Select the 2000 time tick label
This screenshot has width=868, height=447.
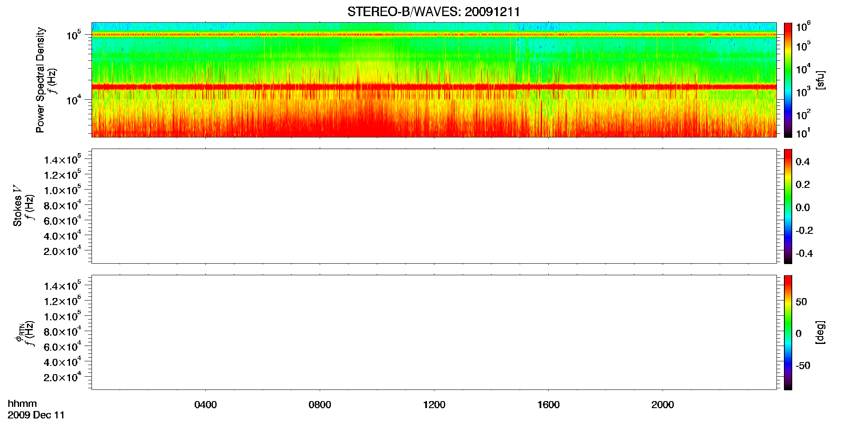663,405
